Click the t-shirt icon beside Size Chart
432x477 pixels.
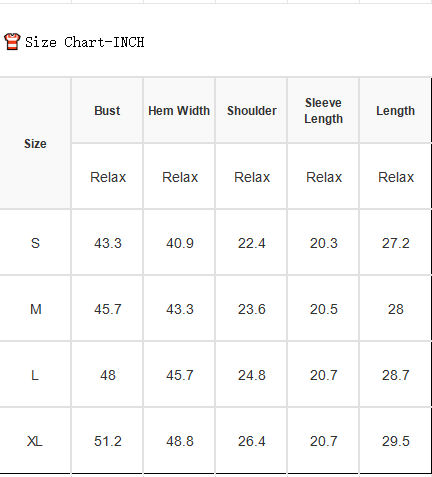coord(12,42)
